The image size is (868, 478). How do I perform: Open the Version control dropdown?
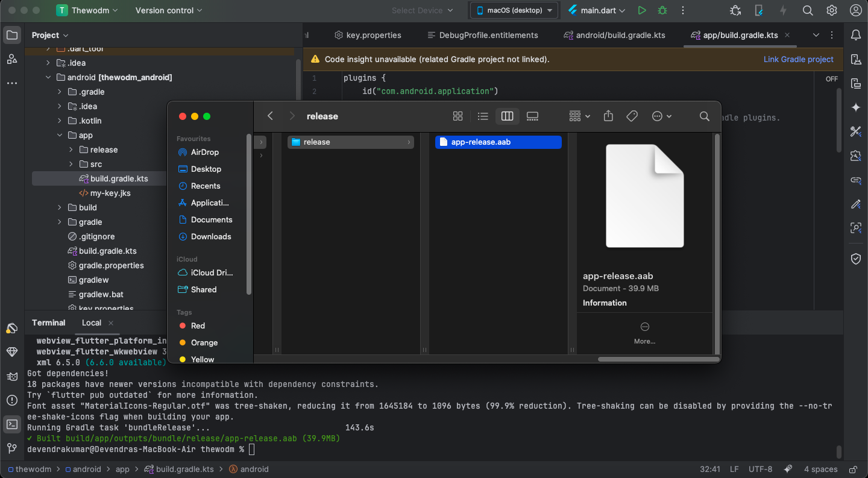[169, 10]
